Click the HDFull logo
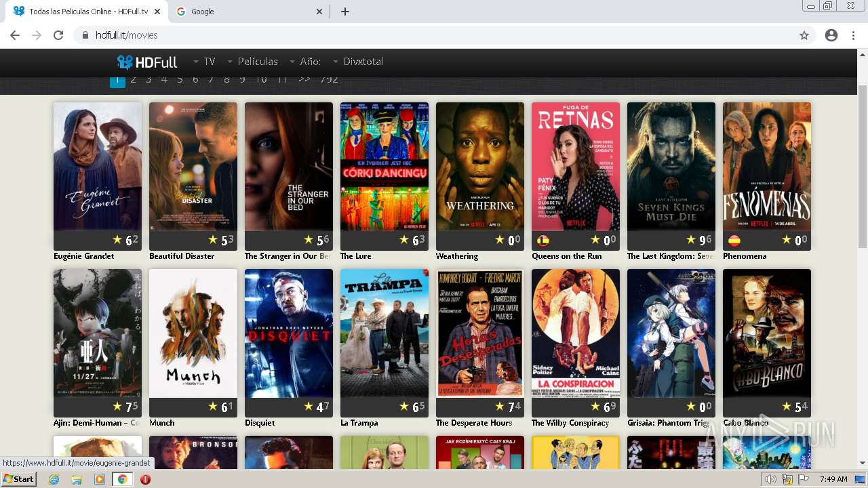 pyautogui.click(x=147, y=62)
